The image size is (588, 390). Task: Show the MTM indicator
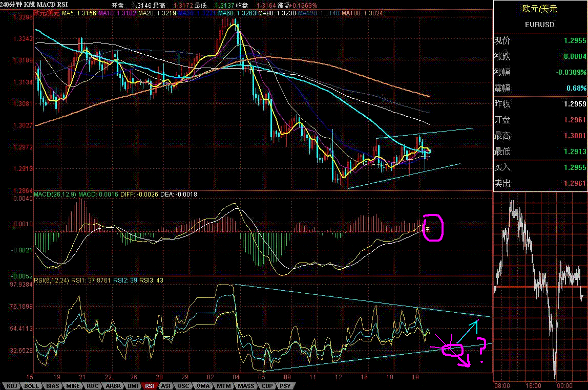222,385
